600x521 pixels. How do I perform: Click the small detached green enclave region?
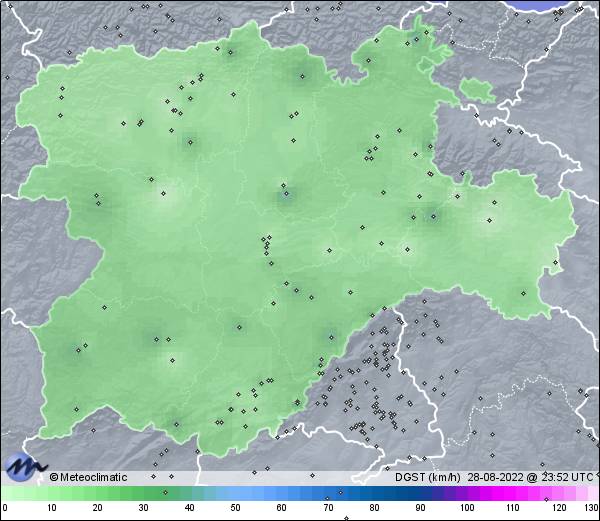(477, 90)
